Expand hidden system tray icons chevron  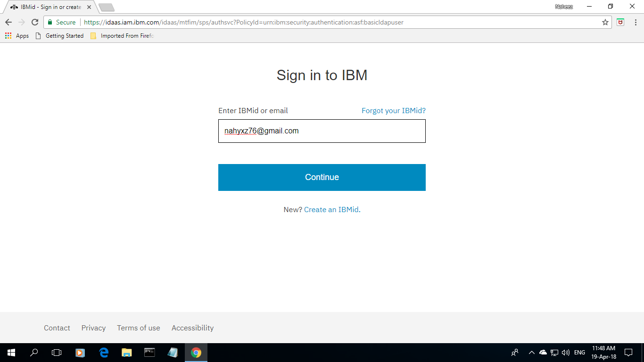pos(531,352)
